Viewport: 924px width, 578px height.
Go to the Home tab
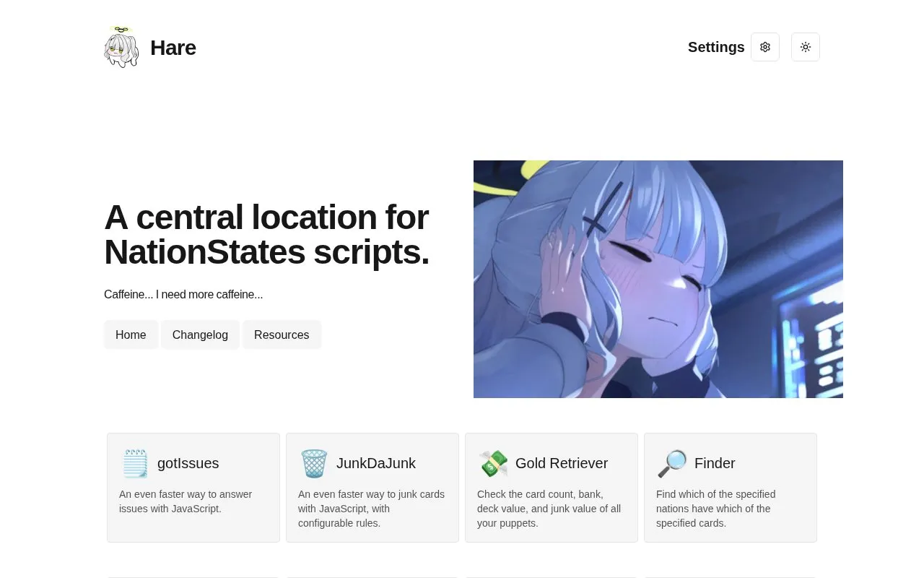pyautogui.click(x=131, y=335)
